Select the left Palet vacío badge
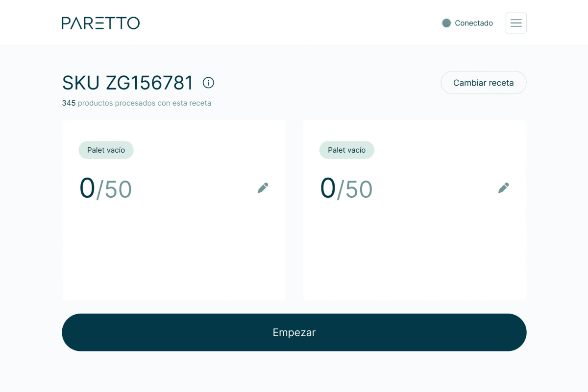This screenshot has height=392, width=588. 106,150
